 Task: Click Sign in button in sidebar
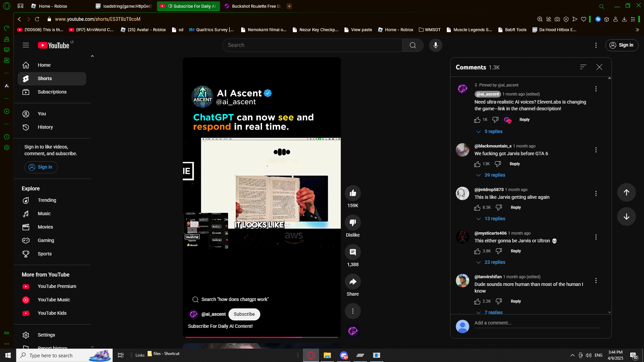coord(41,167)
